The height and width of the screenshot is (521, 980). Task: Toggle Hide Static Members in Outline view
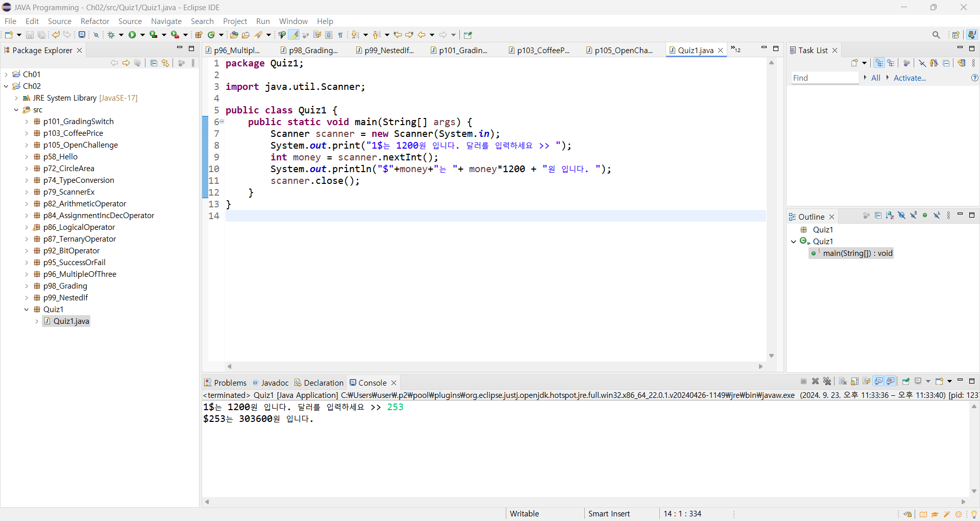click(913, 216)
